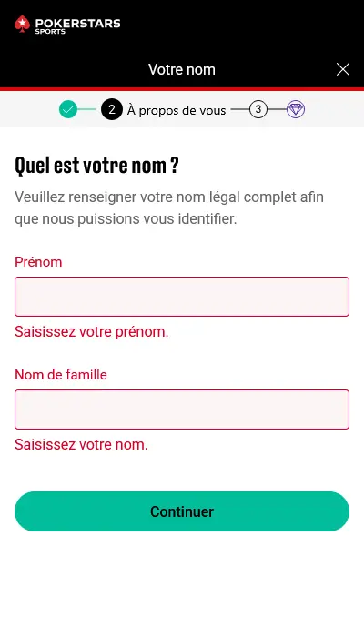Click the legal name instructions paragraph

pos(169,208)
